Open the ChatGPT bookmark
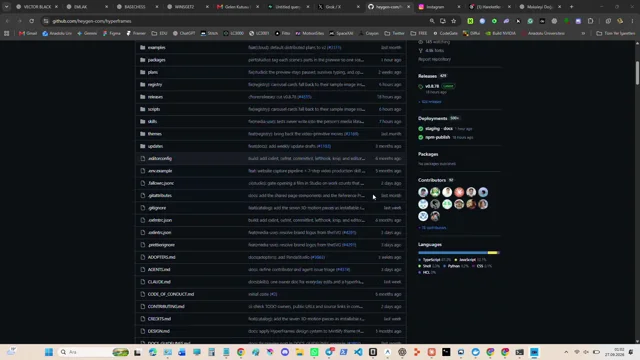Image resolution: width=640 pixels, height=360 pixels. pos(184,33)
